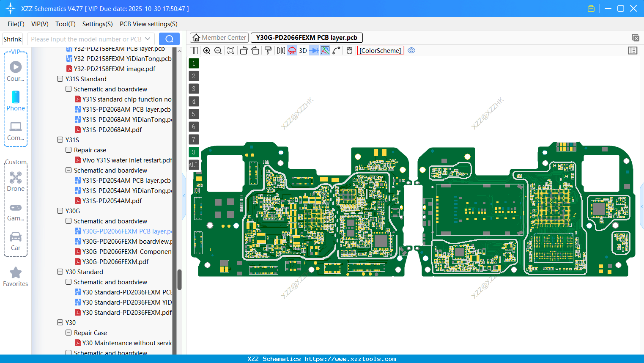Open the ColorScheme color settings
The width and height of the screenshot is (644, 363).
(x=380, y=50)
